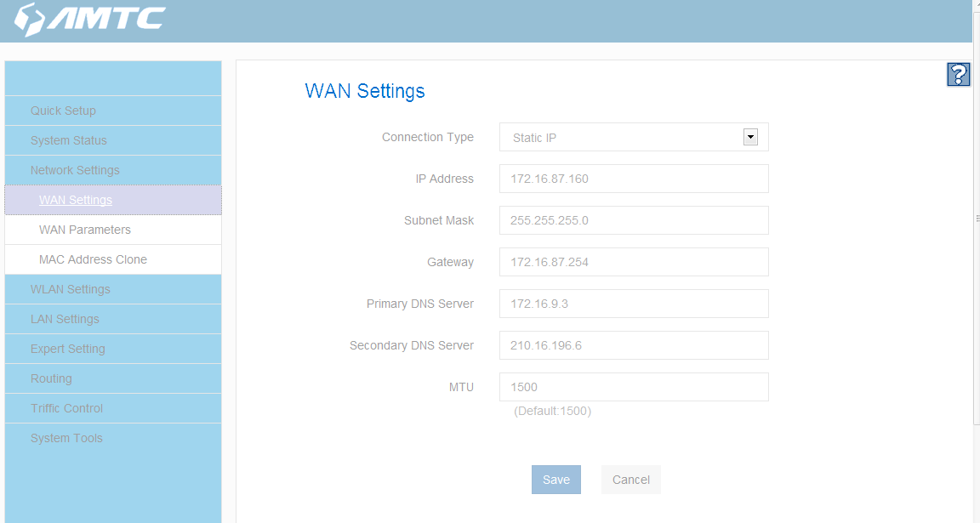This screenshot has height=523, width=980.
Task: Go to WAN Parameters page
Action: pos(113,230)
